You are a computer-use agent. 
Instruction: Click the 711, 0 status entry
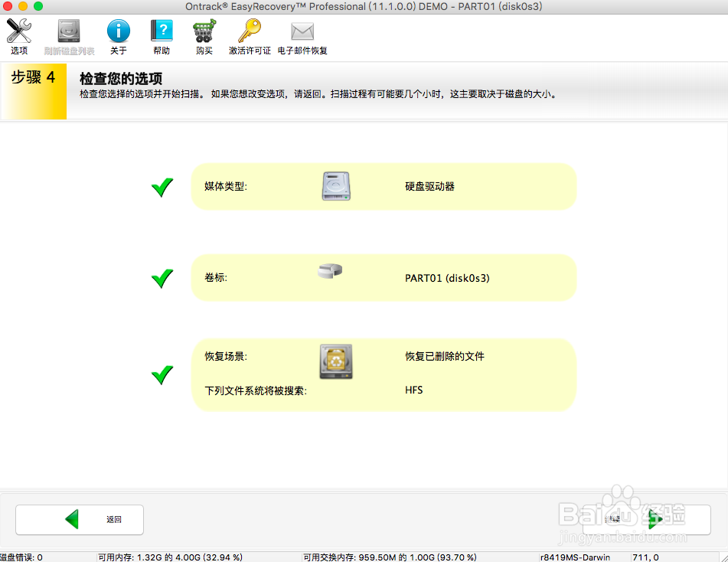(x=646, y=557)
